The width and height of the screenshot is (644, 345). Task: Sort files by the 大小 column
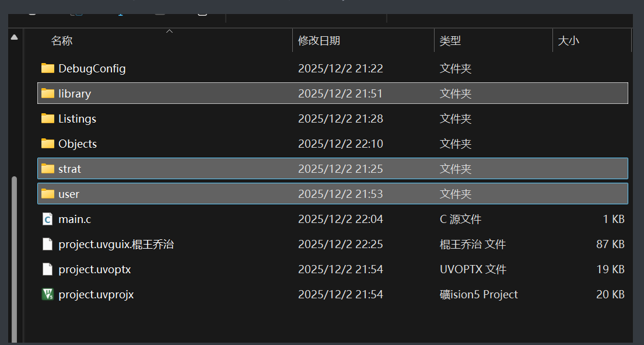569,40
